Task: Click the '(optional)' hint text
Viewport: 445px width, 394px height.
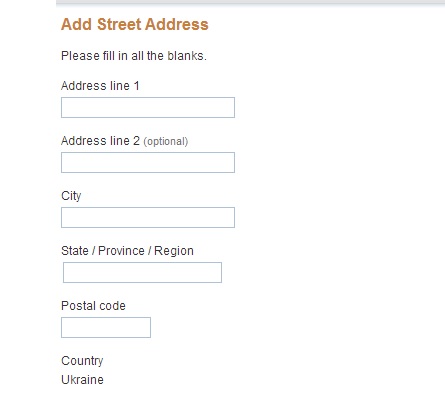Action: coord(166,141)
